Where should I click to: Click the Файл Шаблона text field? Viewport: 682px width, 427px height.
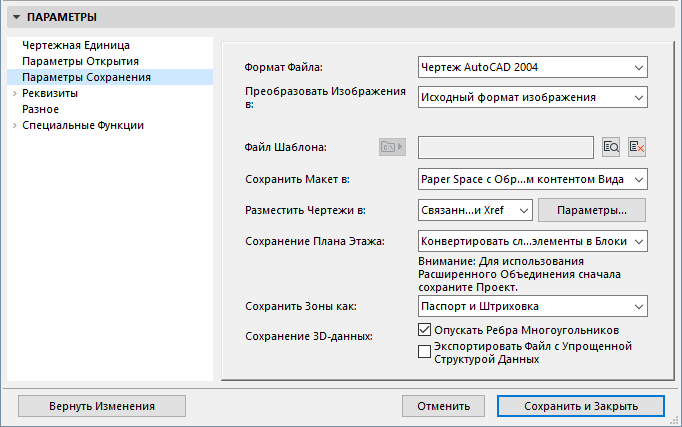tap(507, 147)
